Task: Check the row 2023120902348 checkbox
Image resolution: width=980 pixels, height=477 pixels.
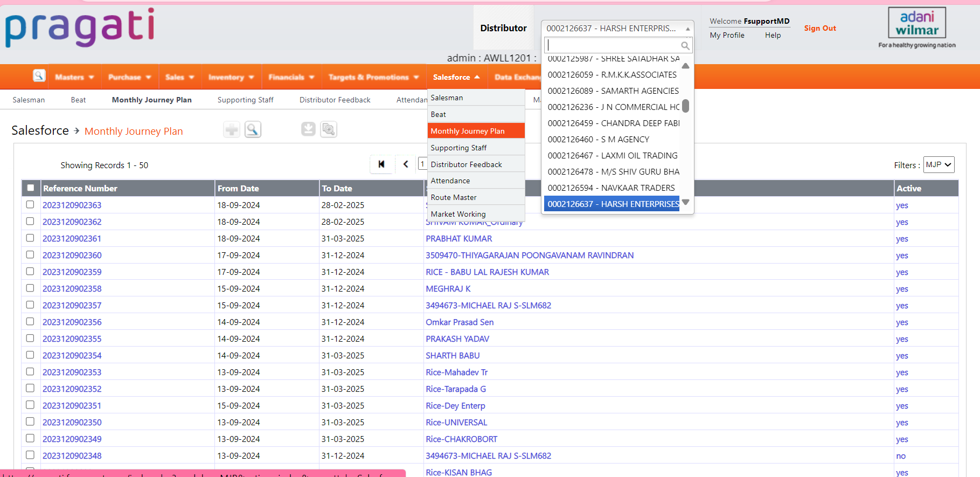Action: [30, 455]
